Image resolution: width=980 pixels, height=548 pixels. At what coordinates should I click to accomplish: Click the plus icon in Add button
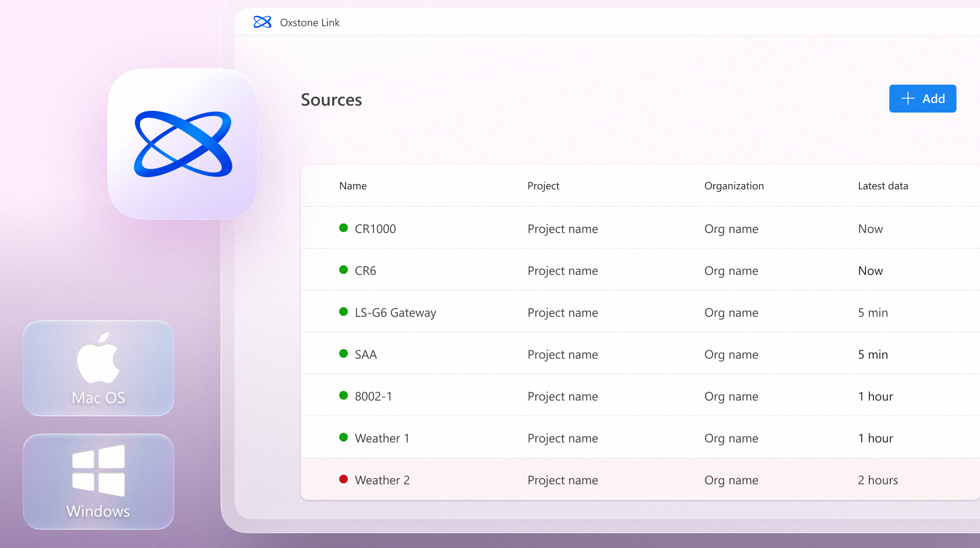pyautogui.click(x=908, y=99)
